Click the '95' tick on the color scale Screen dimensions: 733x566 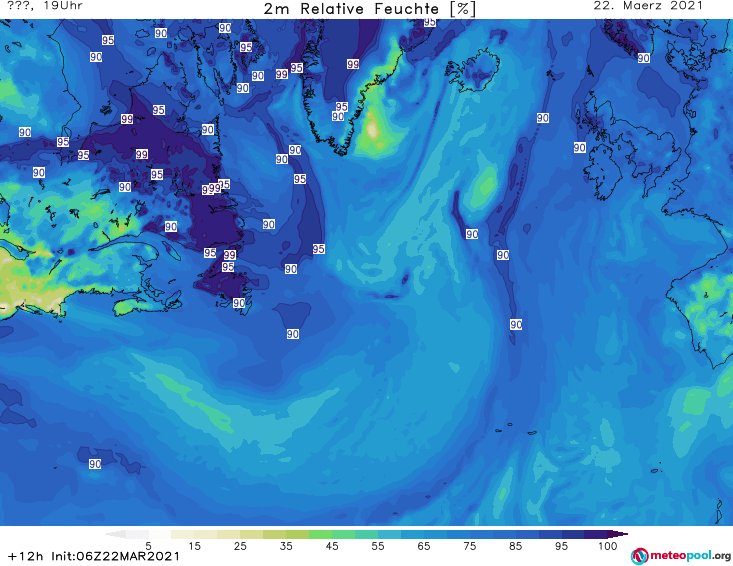tap(561, 546)
